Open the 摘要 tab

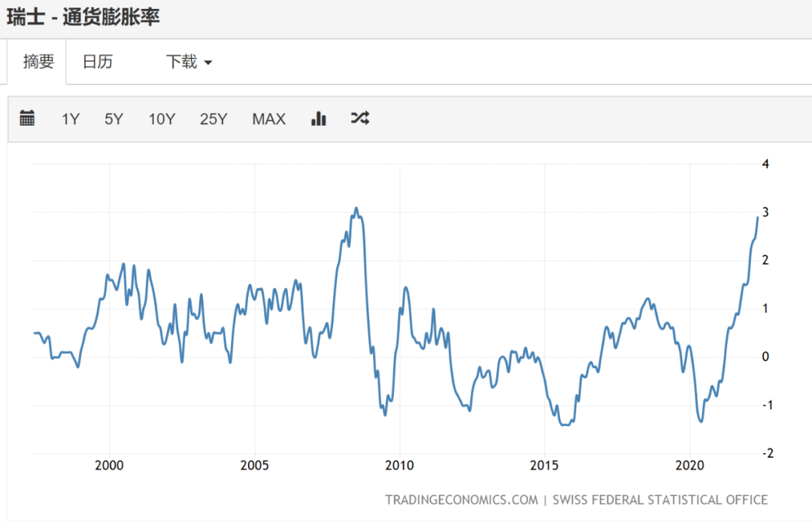[38, 62]
